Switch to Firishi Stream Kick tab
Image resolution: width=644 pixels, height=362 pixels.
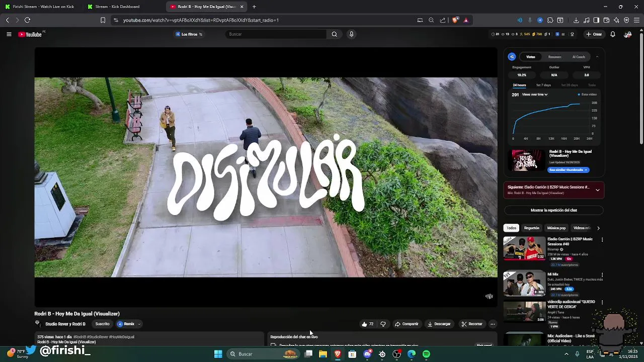click(x=40, y=7)
